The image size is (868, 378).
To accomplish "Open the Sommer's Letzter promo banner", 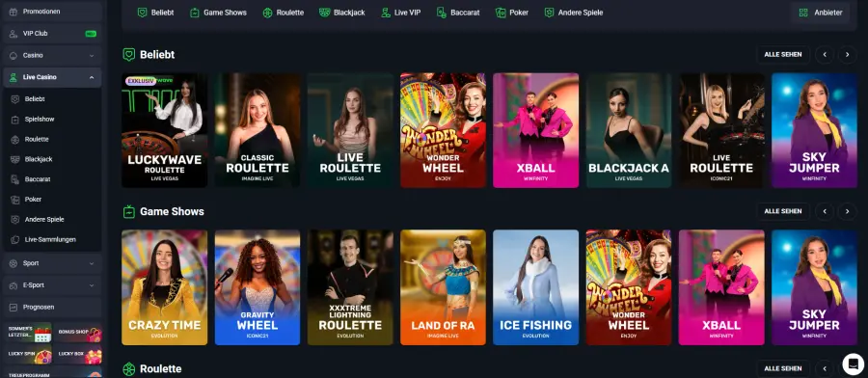I will pos(29,333).
